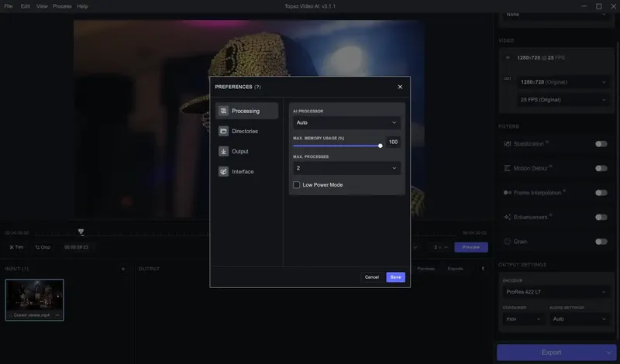Screen dimensions: 620x364
Task: Click the Preferences help question mark
Action: pyautogui.click(x=257, y=87)
